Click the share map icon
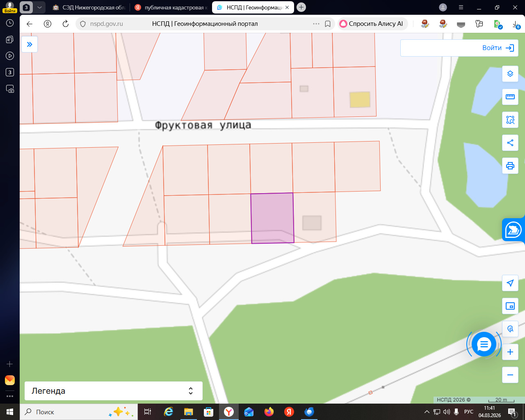Viewport: 525px width, 420px height. pyautogui.click(x=510, y=143)
